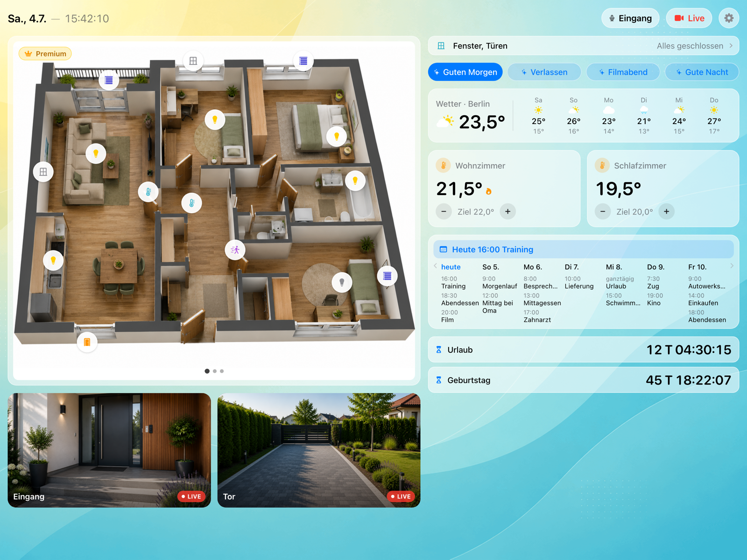747x560 pixels.
Task: Open the Eingang camera feed
Action: pos(109,450)
